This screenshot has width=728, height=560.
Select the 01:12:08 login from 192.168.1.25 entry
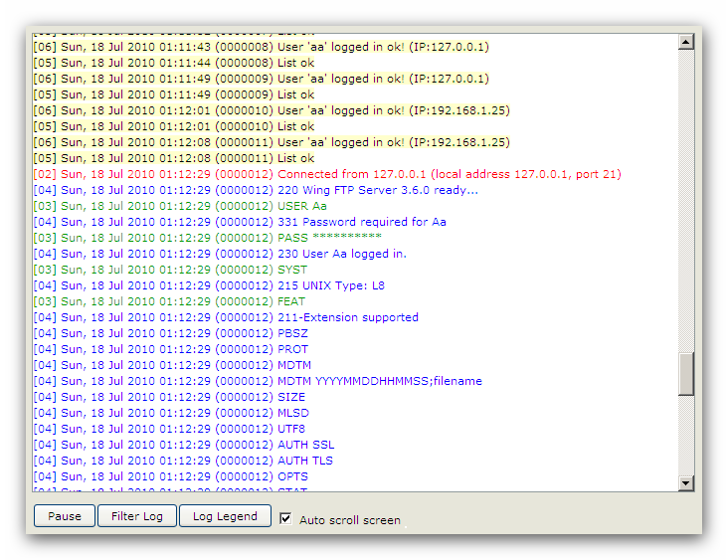[x=272, y=142]
